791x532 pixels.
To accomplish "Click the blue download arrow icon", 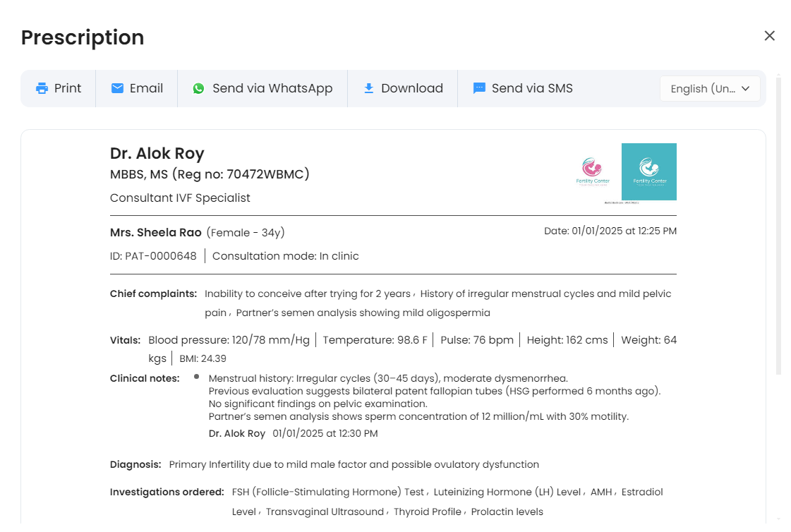I will pyautogui.click(x=368, y=88).
